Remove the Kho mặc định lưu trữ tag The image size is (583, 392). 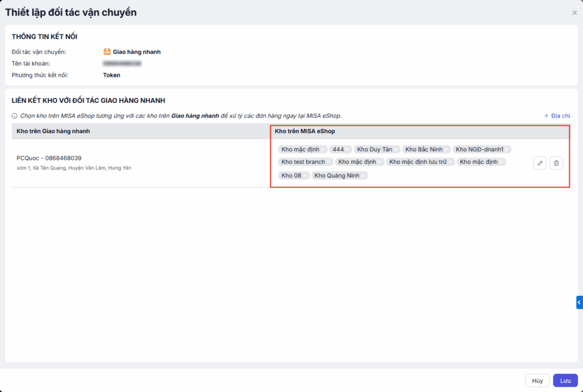[x=450, y=162]
